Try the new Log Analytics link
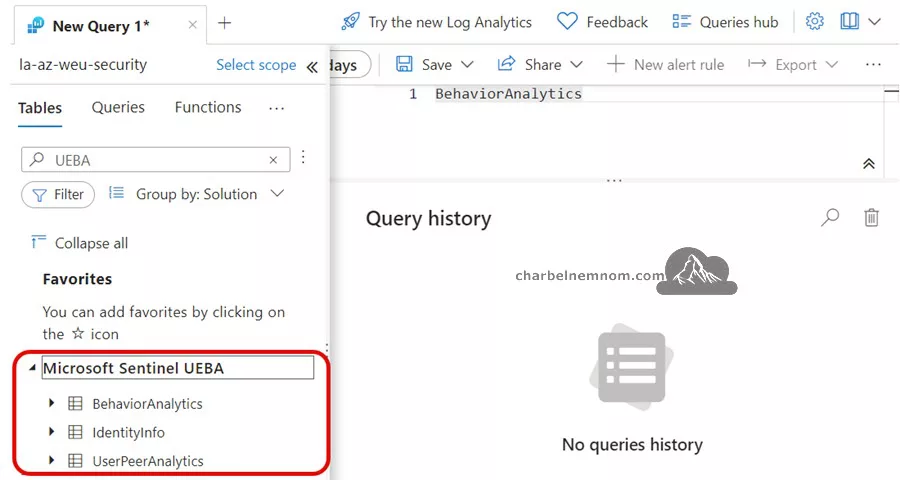This screenshot has width=900, height=480. [x=449, y=22]
